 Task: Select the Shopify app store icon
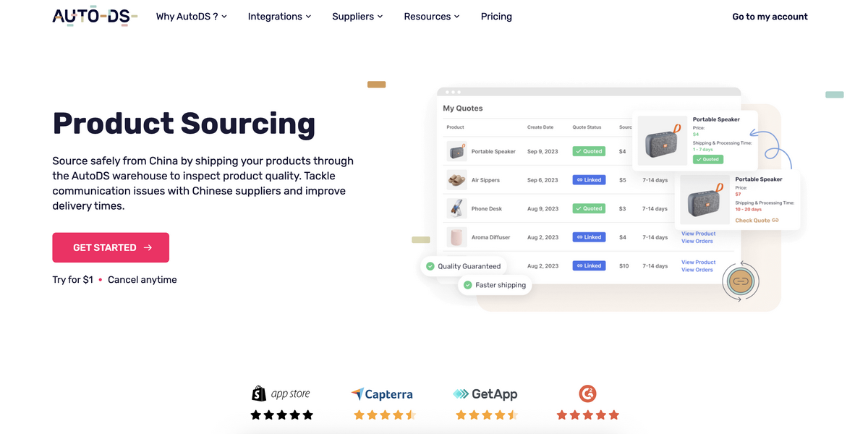[x=281, y=393]
